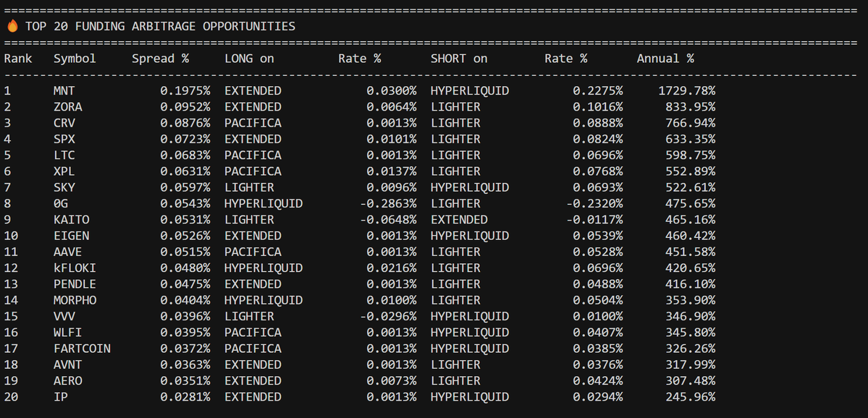Click rank number 20 in last row
868x418 pixels.
(11, 397)
